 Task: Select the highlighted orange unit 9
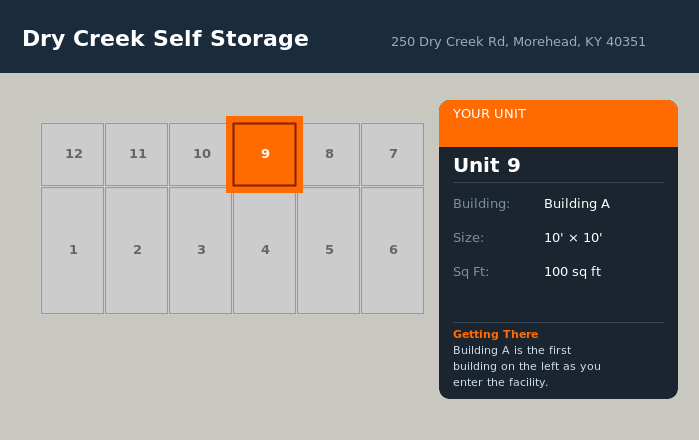click(x=265, y=154)
